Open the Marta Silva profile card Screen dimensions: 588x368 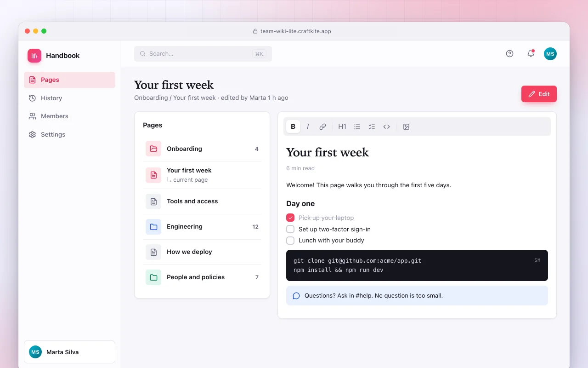pos(69,352)
